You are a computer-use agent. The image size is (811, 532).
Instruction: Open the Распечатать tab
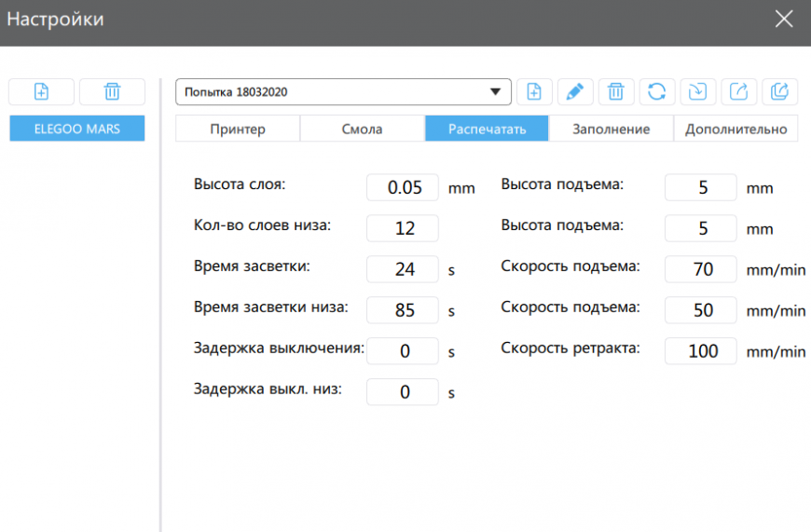(x=487, y=129)
